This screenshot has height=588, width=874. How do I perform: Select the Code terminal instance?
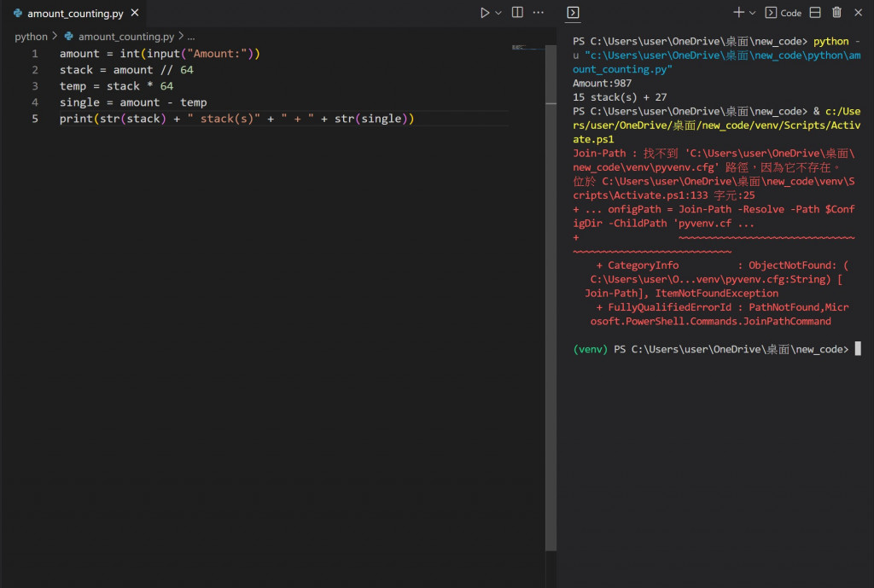pos(784,13)
